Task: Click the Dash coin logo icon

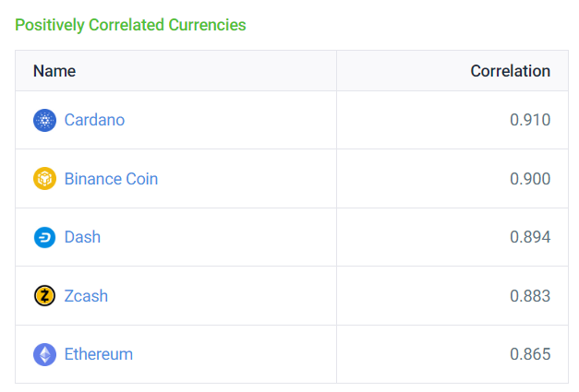Action: [45, 237]
